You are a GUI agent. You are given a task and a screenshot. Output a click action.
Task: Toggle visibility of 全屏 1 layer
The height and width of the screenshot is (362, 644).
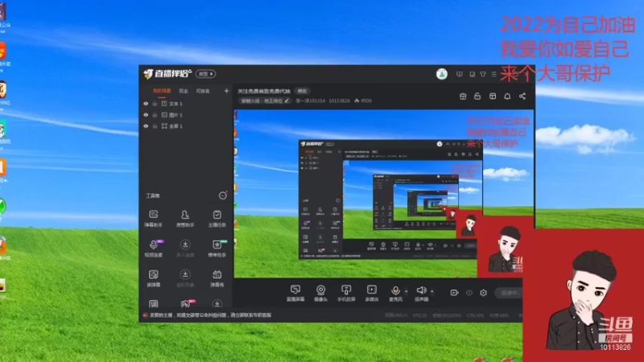pyautogui.click(x=146, y=126)
